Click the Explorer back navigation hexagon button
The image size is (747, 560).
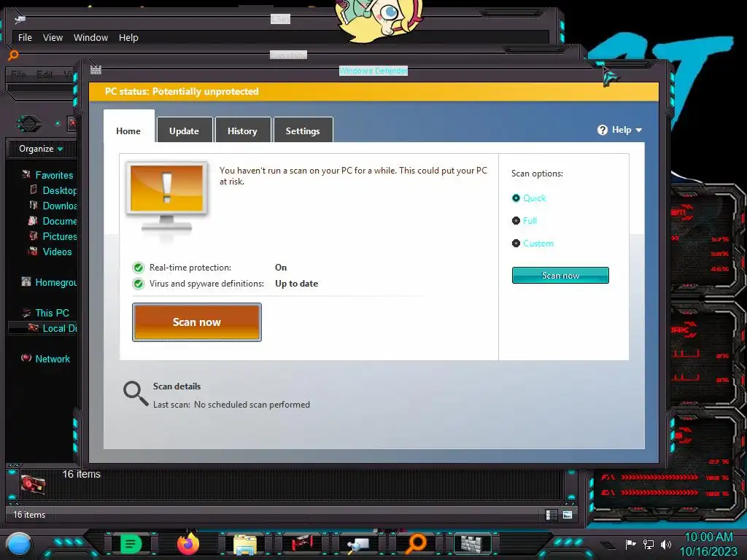[29, 124]
